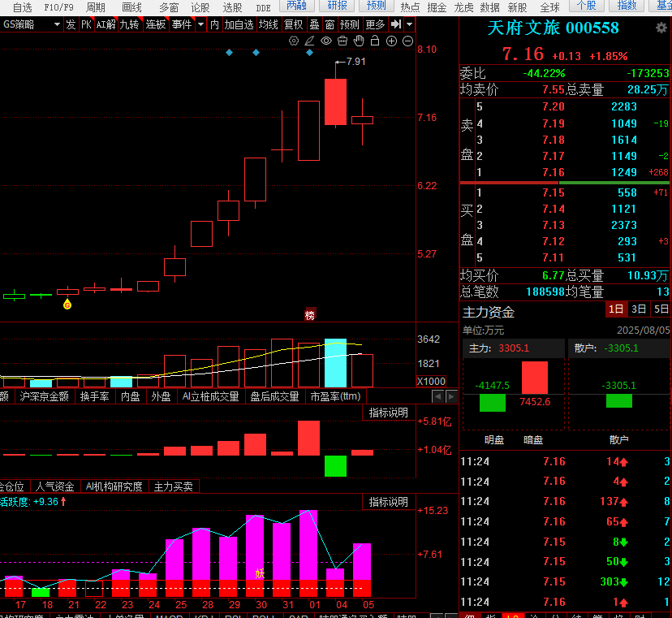Switch to AI机构研究度 tab
The width and height of the screenshot is (672, 618).
[x=114, y=486]
